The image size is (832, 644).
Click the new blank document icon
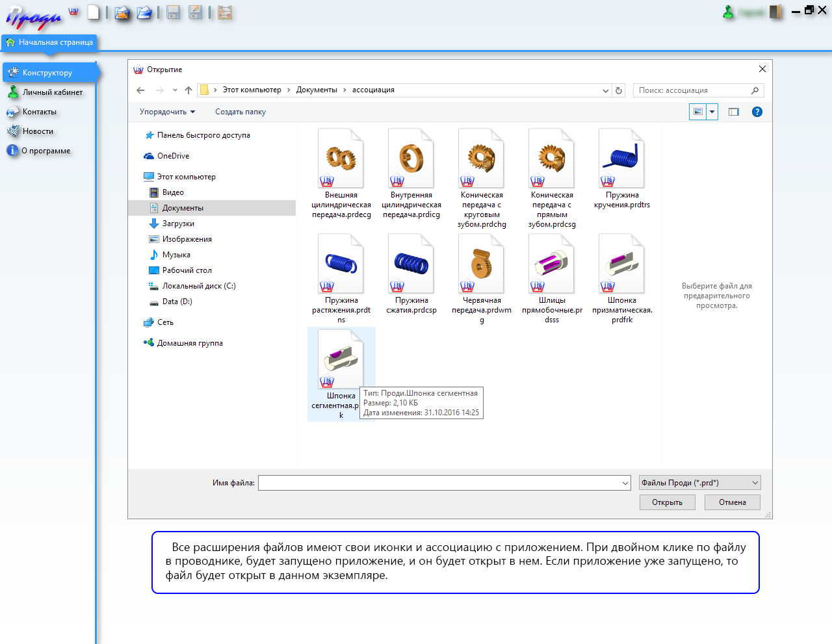pos(94,12)
